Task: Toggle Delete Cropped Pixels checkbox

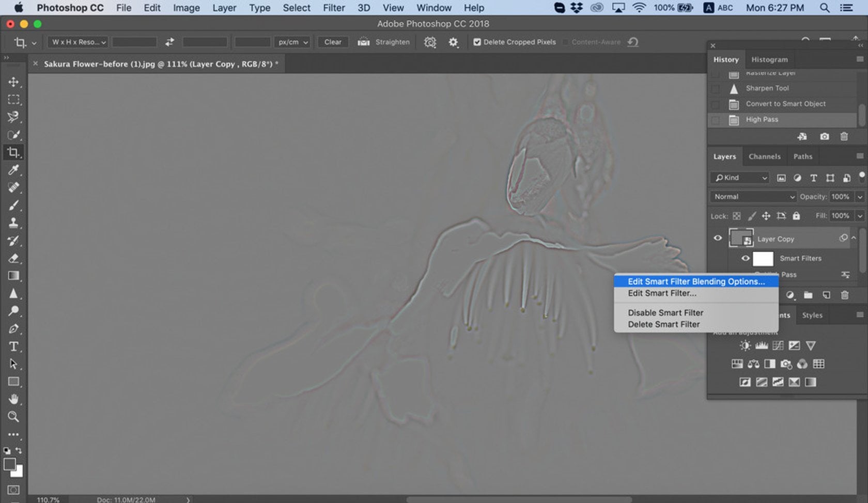Action: tap(477, 42)
